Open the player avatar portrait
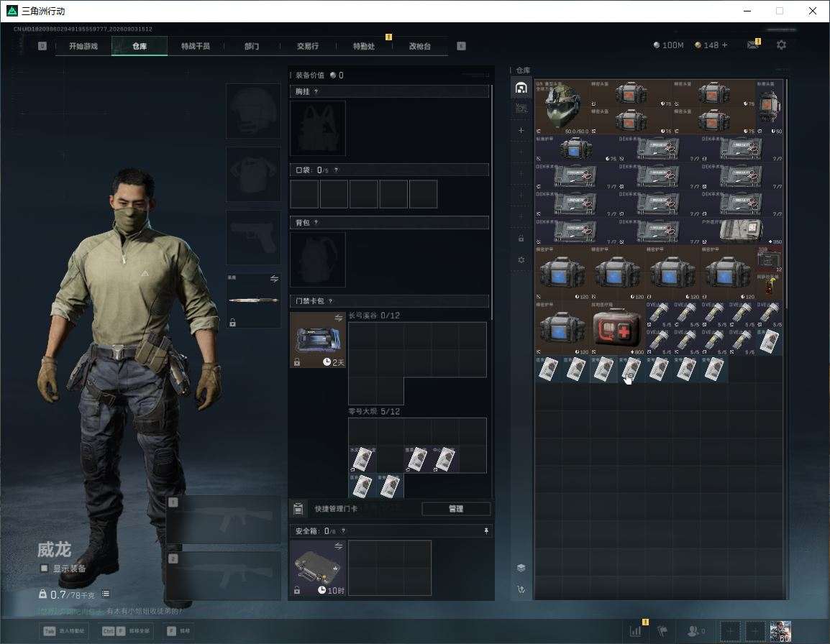830x644 pixels. click(780, 631)
